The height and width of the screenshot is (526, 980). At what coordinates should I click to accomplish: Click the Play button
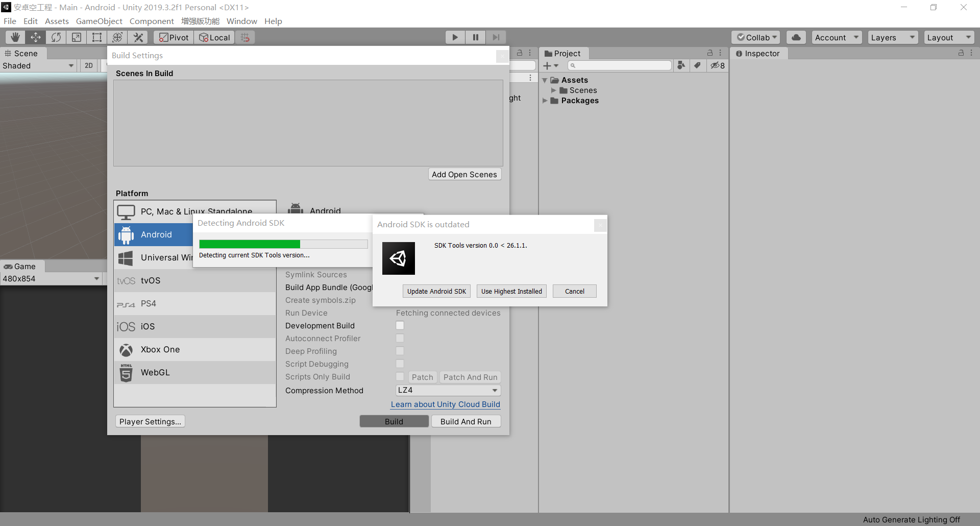455,37
